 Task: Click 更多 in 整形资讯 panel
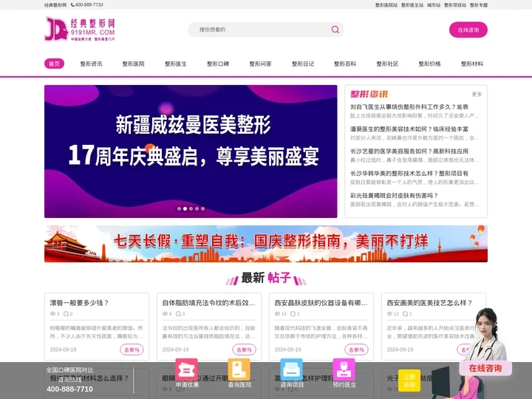(477, 95)
